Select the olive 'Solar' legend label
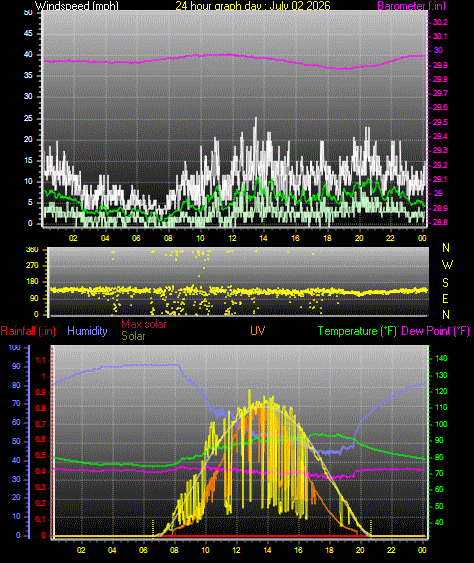 pos(133,336)
